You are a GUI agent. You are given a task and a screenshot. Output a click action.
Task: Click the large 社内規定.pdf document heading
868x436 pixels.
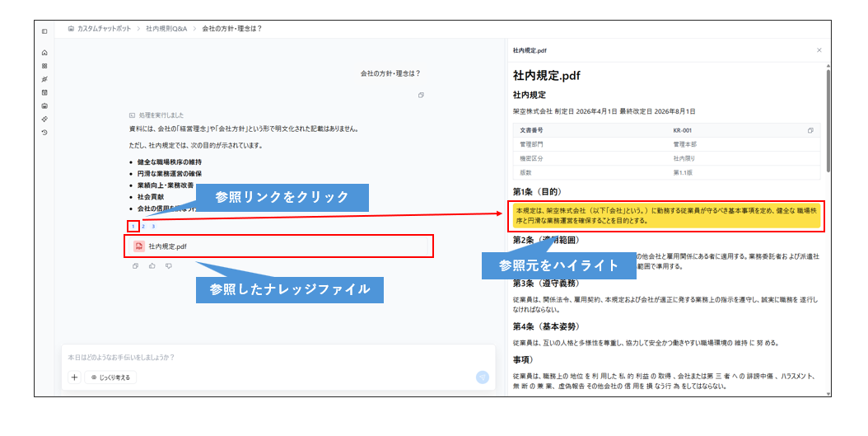click(546, 75)
